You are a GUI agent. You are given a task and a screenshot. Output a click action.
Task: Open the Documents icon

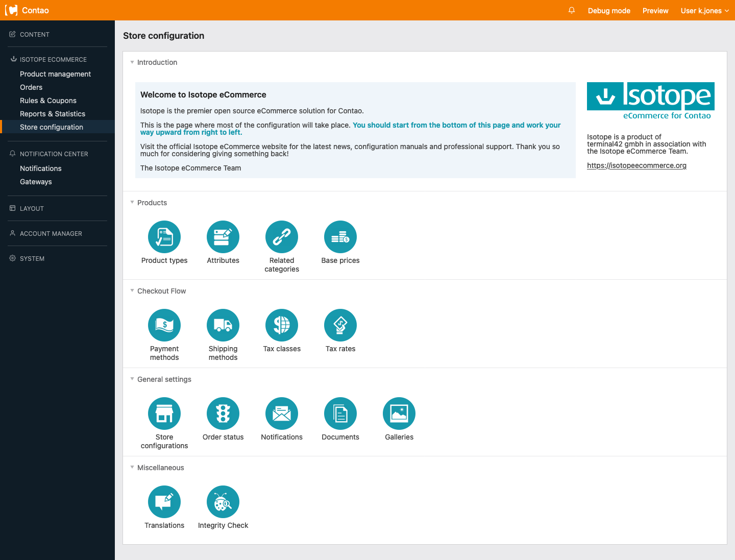coord(340,413)
